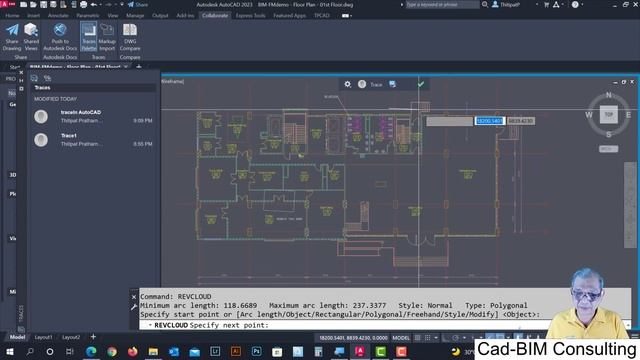Viewport: 640px width, 360px height.
Task: Click the Undo arrow in quick access toolbar
Action: tap(94, 4)
